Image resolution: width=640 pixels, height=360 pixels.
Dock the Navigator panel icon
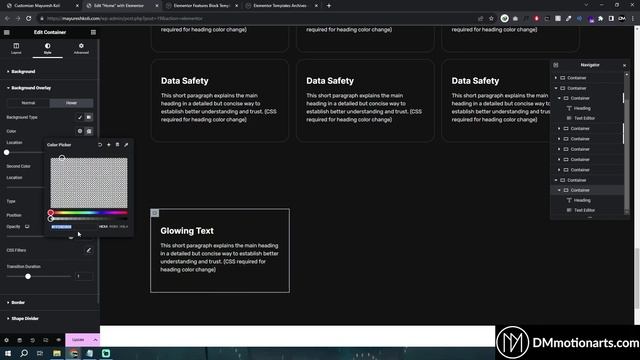pos(556,65)
